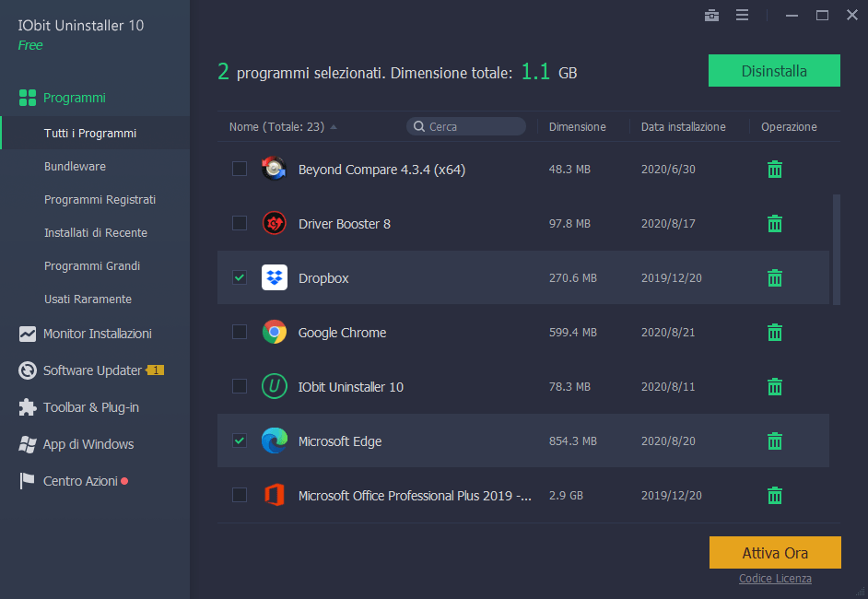Check the Google Chrome checkbox
Image resolution: width=868 pixels, height=599 pixels.
click(x=240, y=332)
